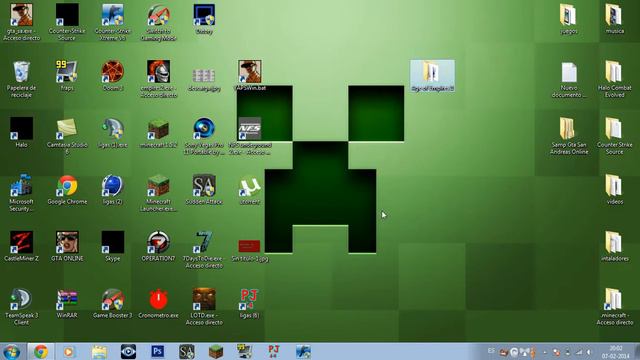This screenshot has width=640, height=360.
Task: Open the Counter Strike Source folder on the right
Action: (614, 136)
